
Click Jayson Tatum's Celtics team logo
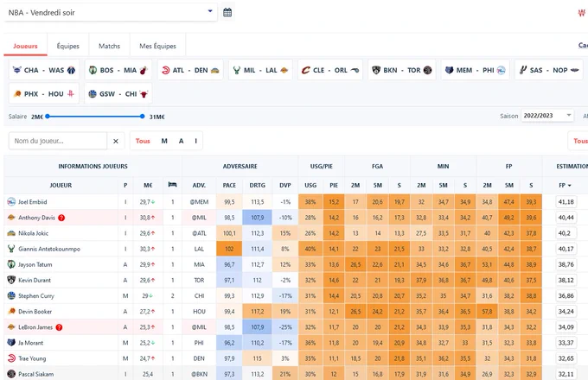[x=11, y=264]
